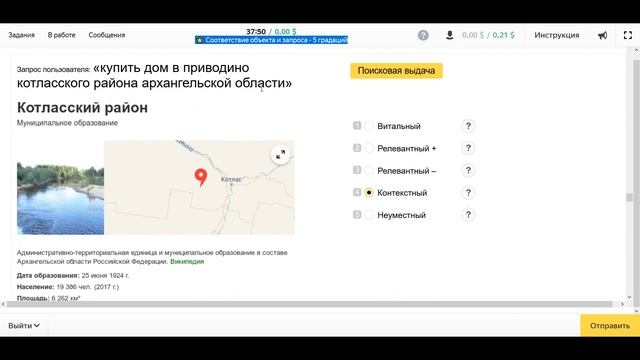
Task: Click the scroll up arrow on right
Action: 636,51
